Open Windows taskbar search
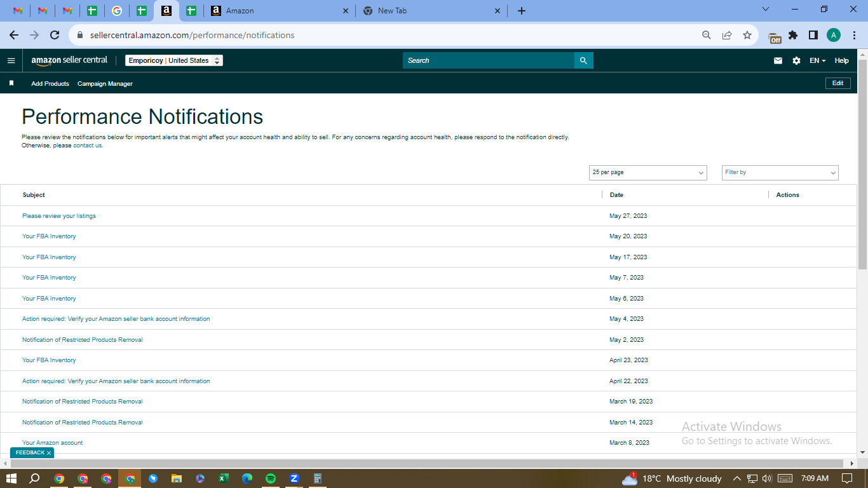The height and width of the screenshot is (488, 868). tap(35, 478)
